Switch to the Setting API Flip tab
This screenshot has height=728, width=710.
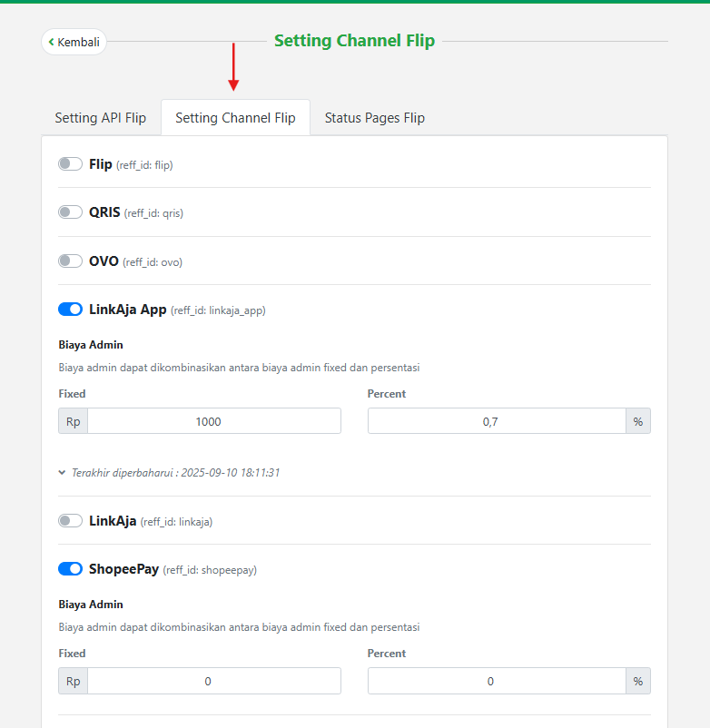(x=100, y=118)
